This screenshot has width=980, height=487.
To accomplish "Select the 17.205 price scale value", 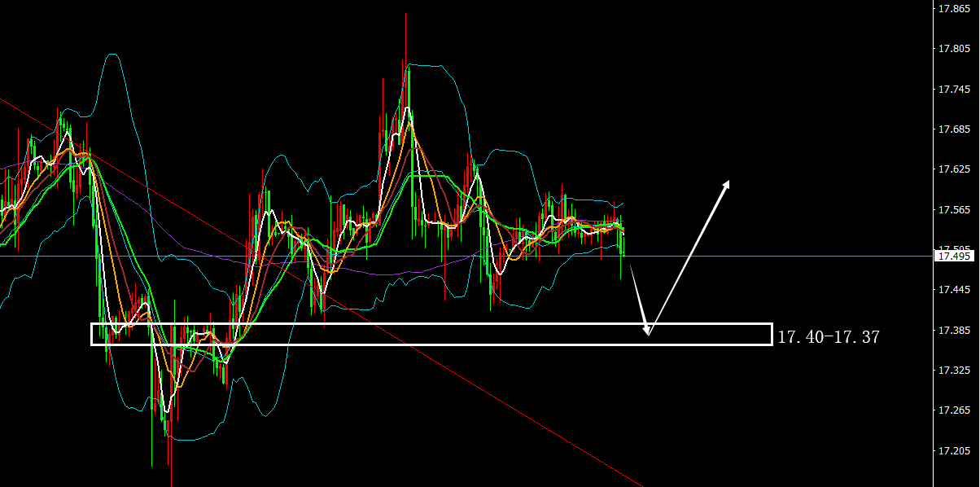I will [x=953, y=451].
